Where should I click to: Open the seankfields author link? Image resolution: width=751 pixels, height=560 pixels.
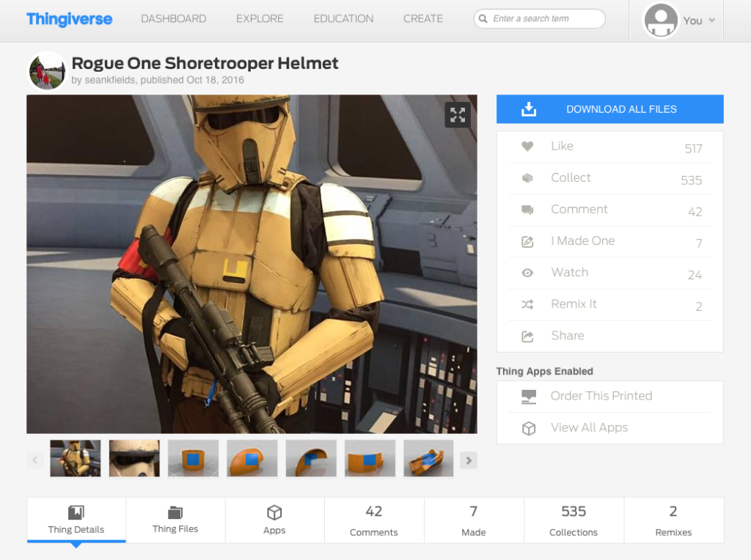click(110, 80)
